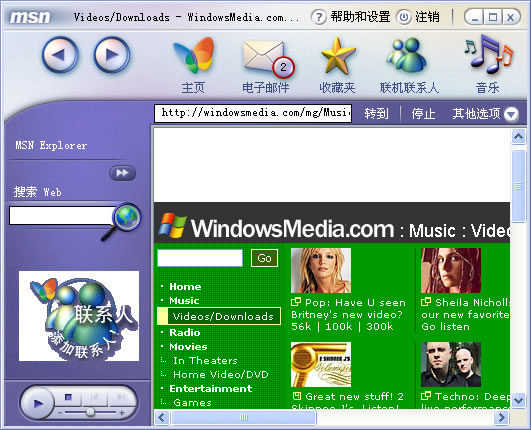
Task: Open the Games sub-link
Action: pyautogui.click(x=192, y=403)
